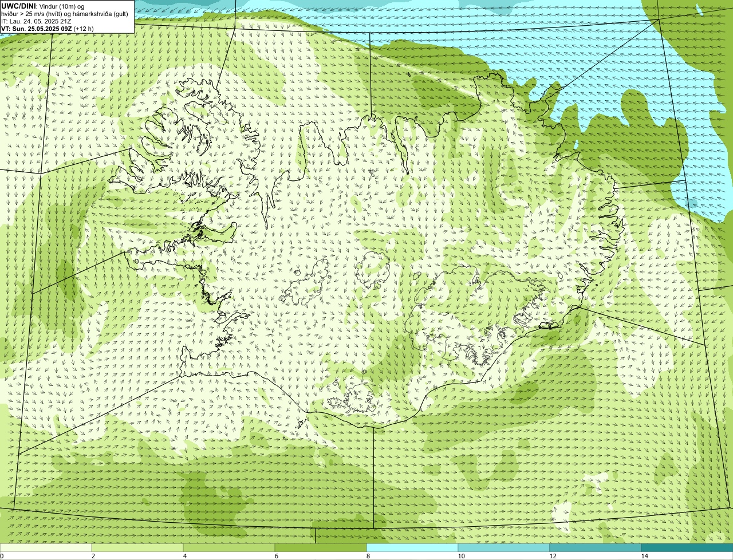Click the UWC/DINI title text in the legend box
Image resolution: width=733 pixels, height=560 pixels.
(x=19, y=6)
